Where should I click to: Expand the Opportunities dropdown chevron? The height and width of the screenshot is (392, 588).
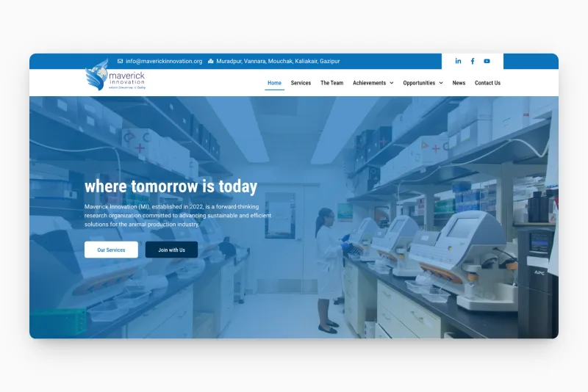tap(441, 83)
